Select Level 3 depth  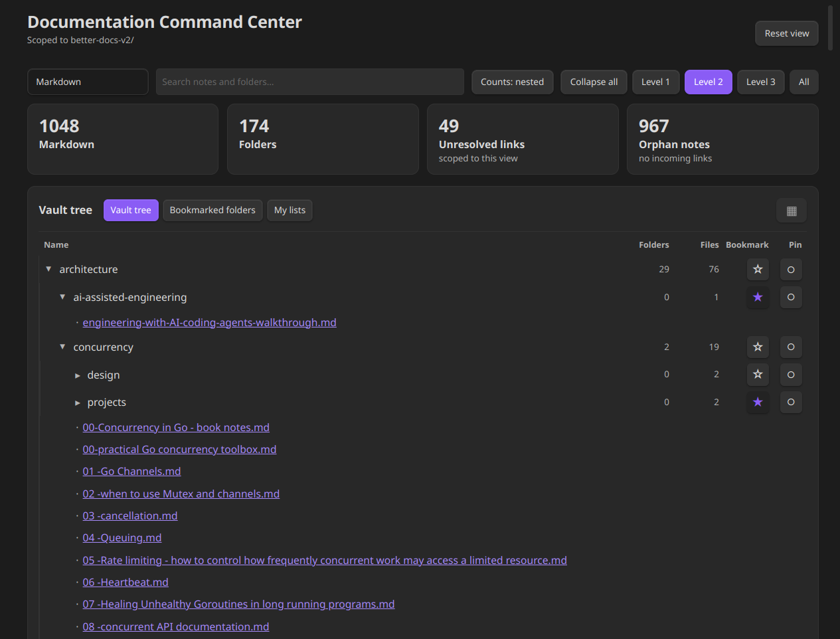coord(760,82)
